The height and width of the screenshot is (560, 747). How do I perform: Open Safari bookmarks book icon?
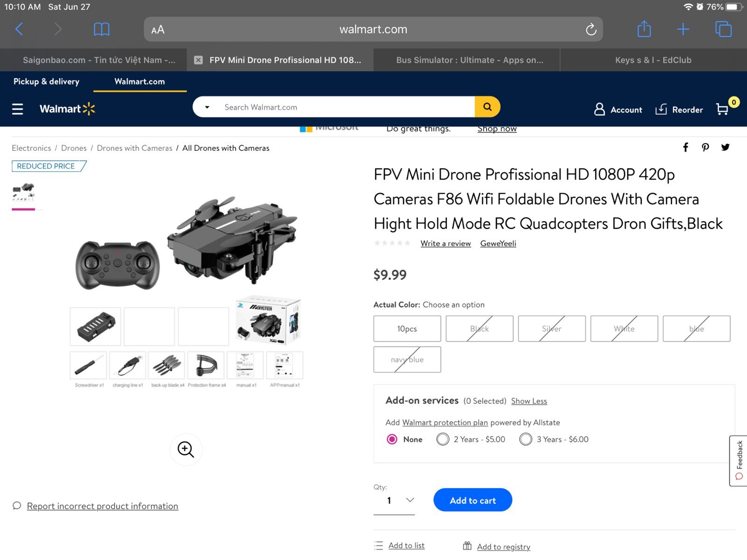[101, 29]
